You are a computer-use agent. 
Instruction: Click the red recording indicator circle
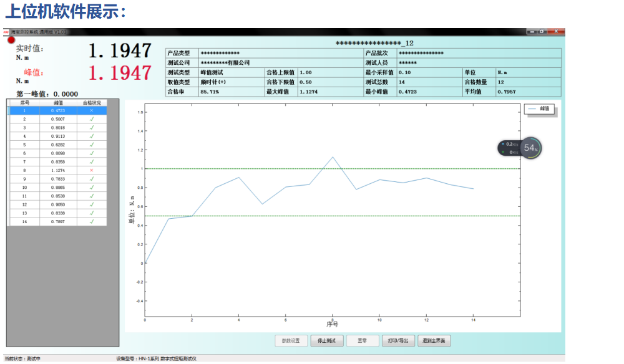click(11, 40)
